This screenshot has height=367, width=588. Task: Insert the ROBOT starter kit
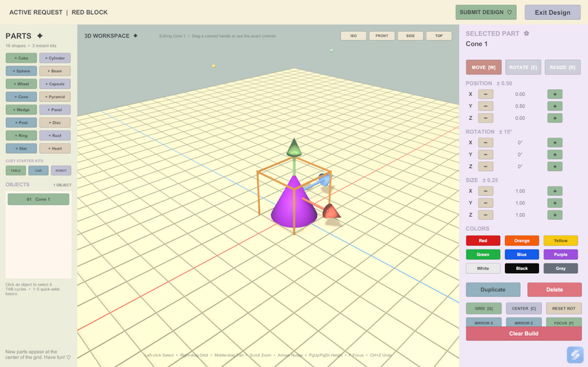click(x=61, y=170)
